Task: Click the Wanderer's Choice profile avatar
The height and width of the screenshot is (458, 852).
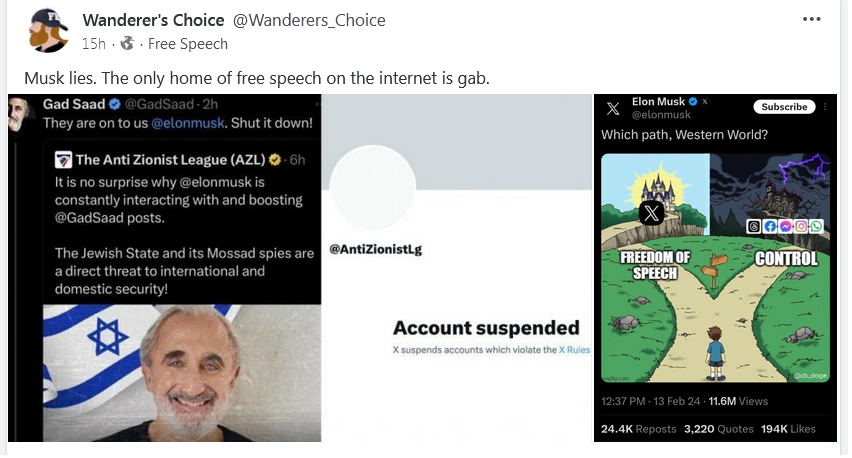Action: (x=48, y=30)
